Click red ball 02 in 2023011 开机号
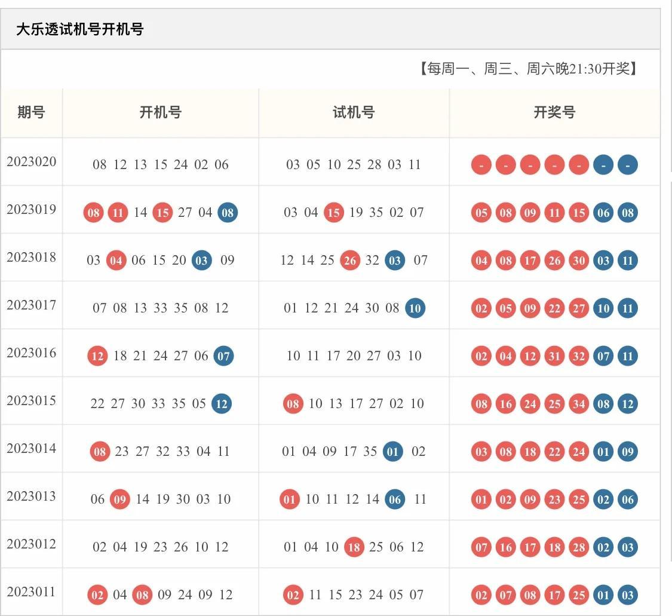 click(98, 594)
